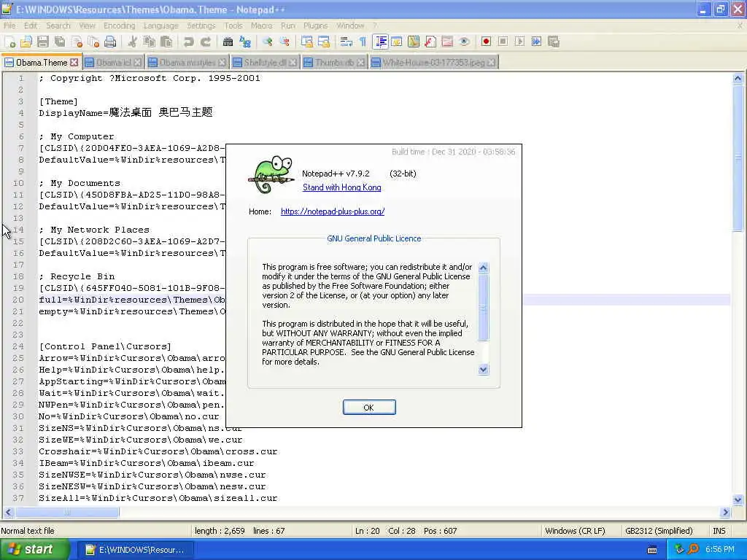Click OK in the About dialog
This screenshot has height=560, width=747.
(x=368, y=408)
